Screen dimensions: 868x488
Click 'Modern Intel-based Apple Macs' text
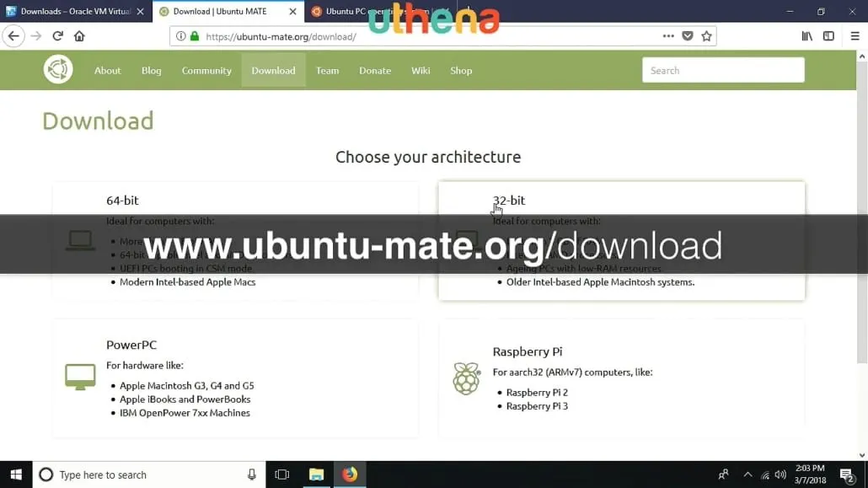click(188, 282)
